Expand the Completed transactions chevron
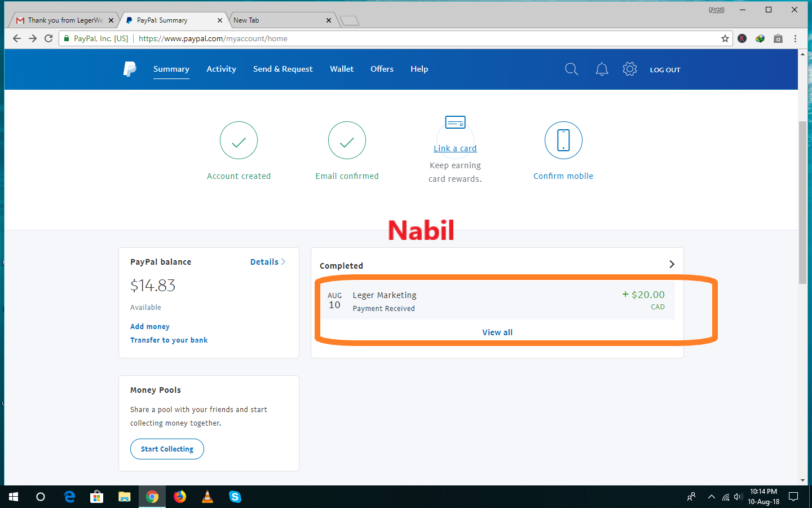 click(672, 264)
